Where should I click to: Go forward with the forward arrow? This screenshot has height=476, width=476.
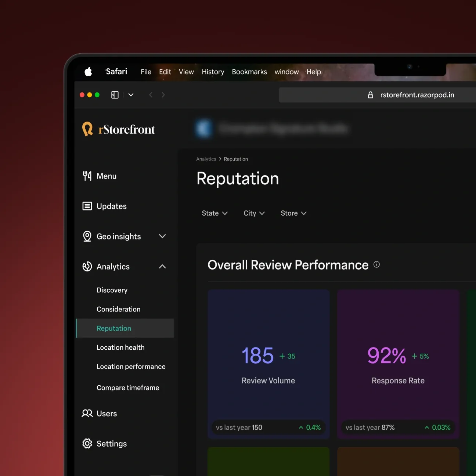[163, 95]
